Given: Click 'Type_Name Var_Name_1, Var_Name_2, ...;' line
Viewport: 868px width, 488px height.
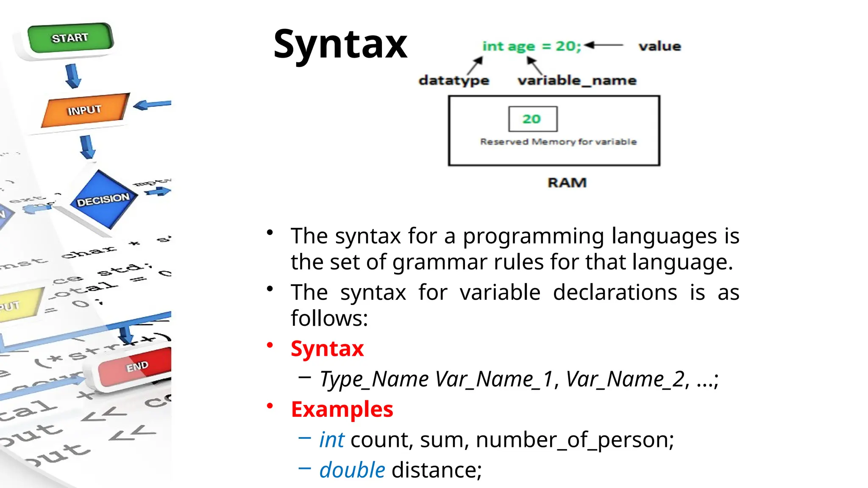Looking at the screenshot, I should pyautogui.click(x=519, y=379).
